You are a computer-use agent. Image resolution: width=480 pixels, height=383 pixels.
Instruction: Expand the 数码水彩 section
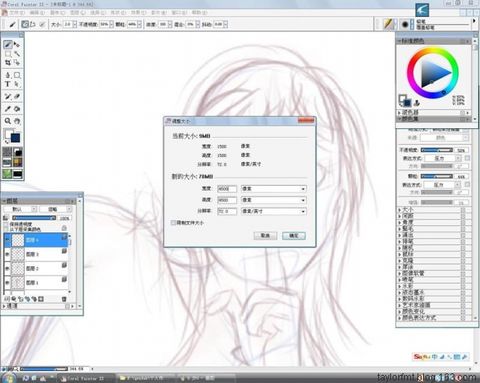400,299
